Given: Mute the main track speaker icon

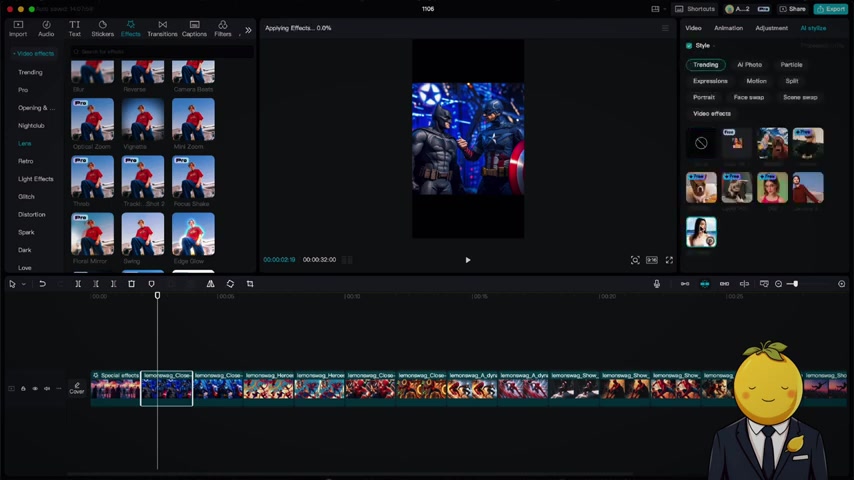Looking at the screenshot, I should tap(47, 388).
